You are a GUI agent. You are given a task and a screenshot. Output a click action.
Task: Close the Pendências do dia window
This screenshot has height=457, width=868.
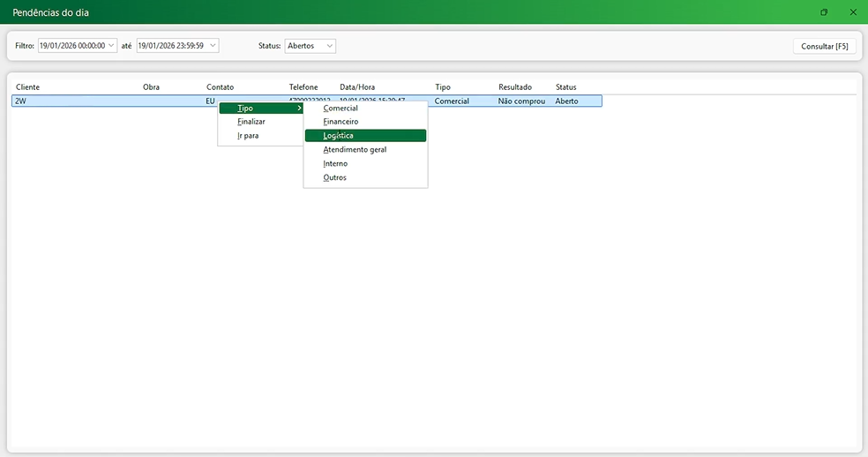pyautogui.click(x=852, y=12)
